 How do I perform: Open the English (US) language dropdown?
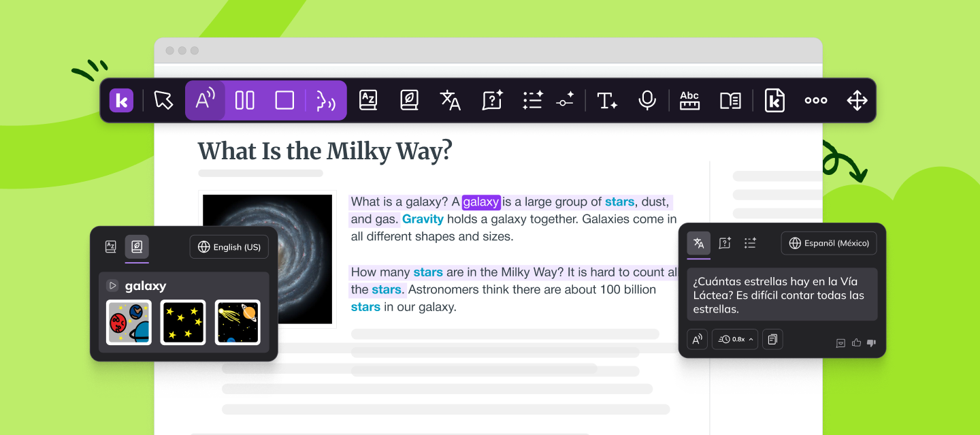click(x=229, y=246)
